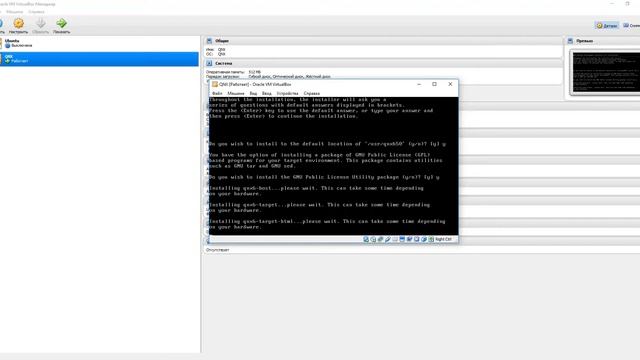Viewport: 640px width, 360px height.
Task: Open the Справка menu in VirtualBox Manager
Action: coord(36,12)
